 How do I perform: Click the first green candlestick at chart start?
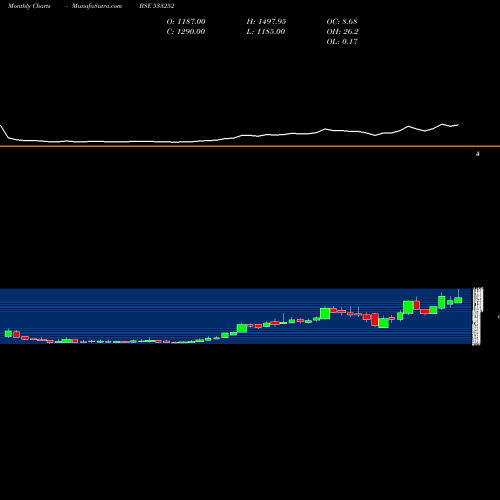click(x=8, y=333)
